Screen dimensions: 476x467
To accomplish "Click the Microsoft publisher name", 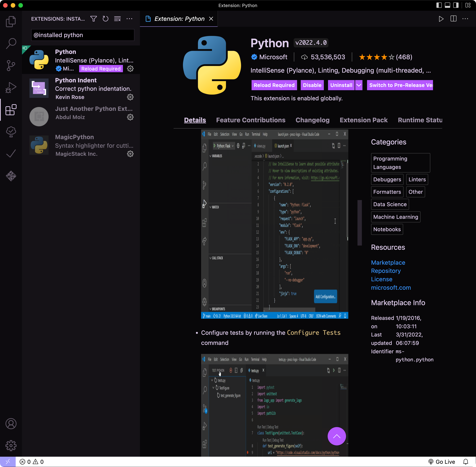I will 273,57.
